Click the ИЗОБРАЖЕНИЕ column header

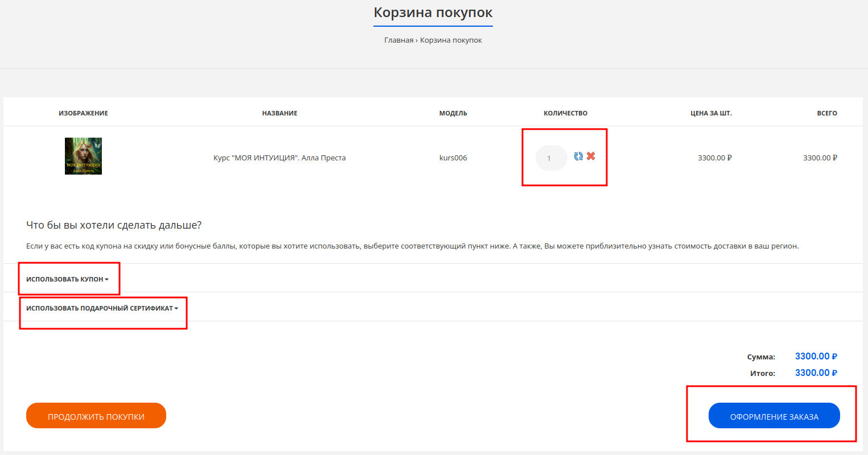tap(83, 113)
